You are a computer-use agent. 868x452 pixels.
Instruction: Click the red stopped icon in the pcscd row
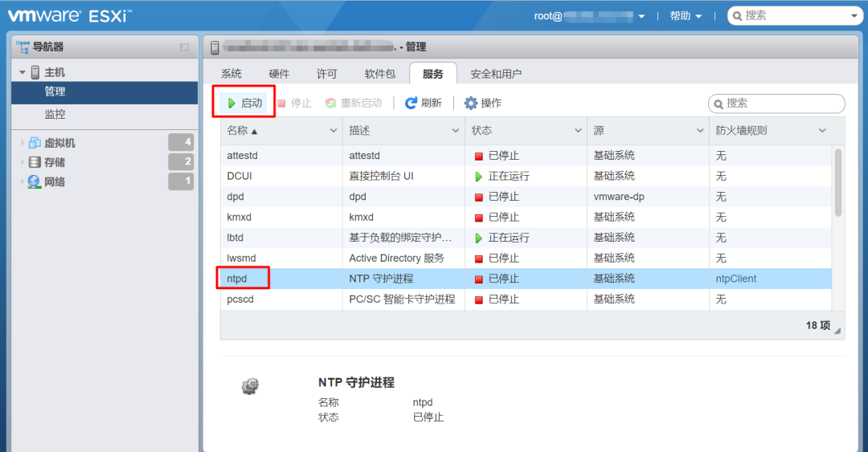(479, 299)
